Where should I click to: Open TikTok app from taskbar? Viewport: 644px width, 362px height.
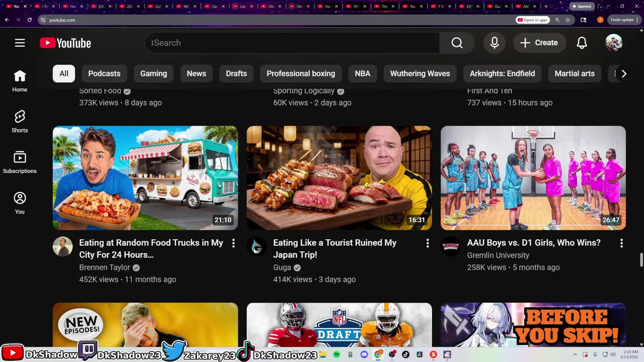[406, 354]
